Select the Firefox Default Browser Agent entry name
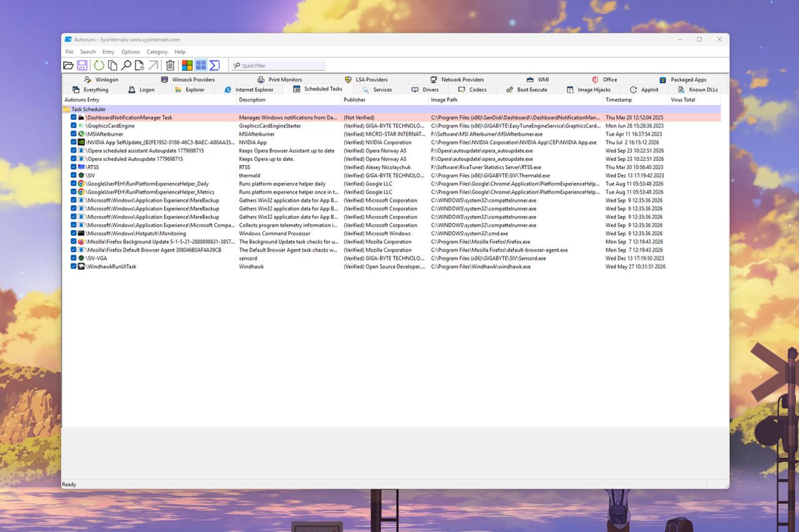 click(x=154, y=250)
